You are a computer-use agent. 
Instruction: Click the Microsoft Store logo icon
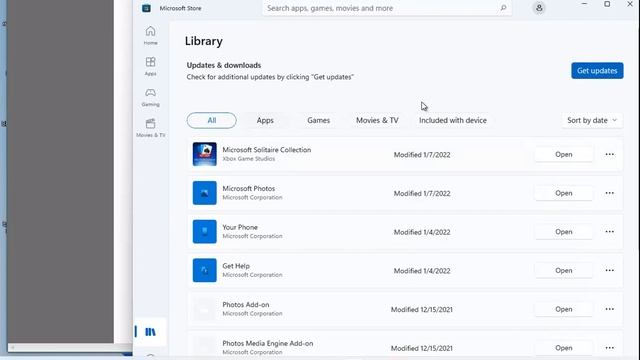click(x=146, y=8)
